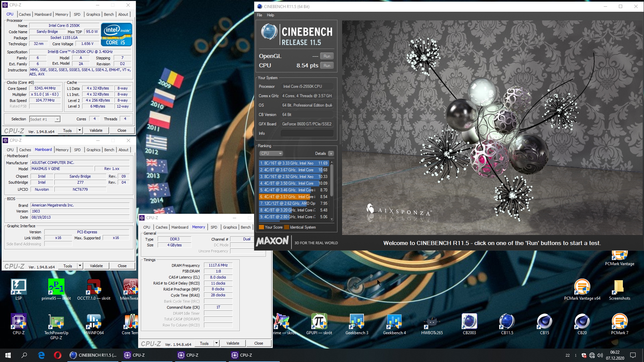Open the GPUPI desktop shortcut

tap(319, 324)
